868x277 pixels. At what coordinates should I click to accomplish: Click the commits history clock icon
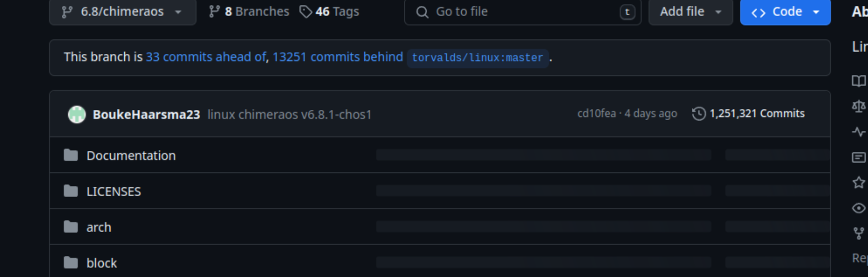point(699,113)
